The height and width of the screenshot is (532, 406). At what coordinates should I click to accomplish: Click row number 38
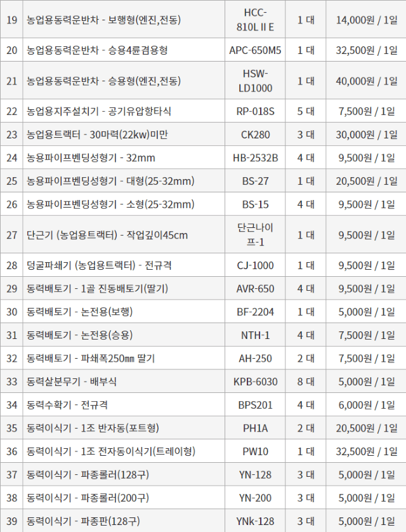pyautogui.click(x=11, y=498)
